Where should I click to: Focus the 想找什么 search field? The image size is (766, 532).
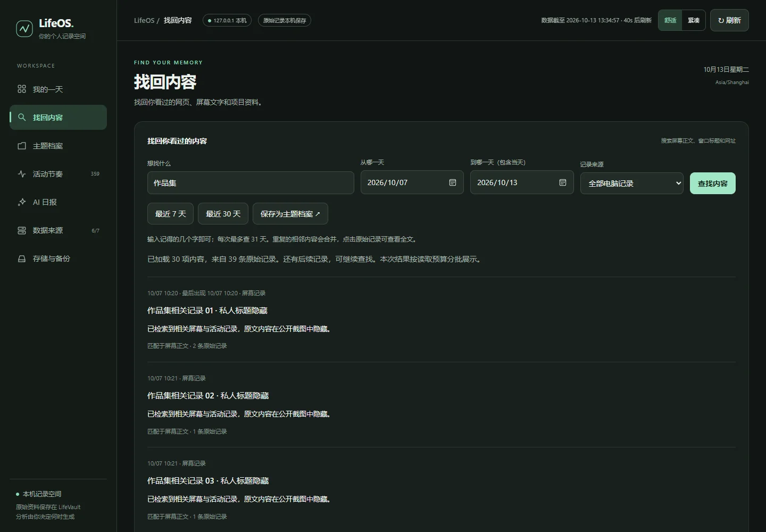pyautogui.click(x=251, y=182)
